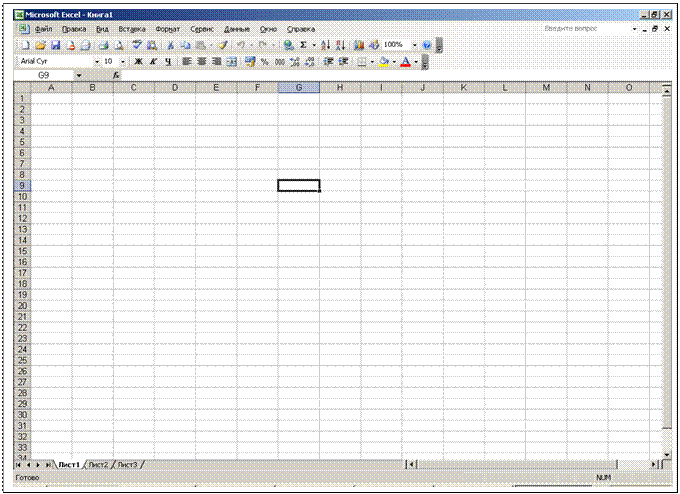Viewport: 680px width, 494px height.
Task: Expand the font color dropdown arrow
Action: coord(416,62)
